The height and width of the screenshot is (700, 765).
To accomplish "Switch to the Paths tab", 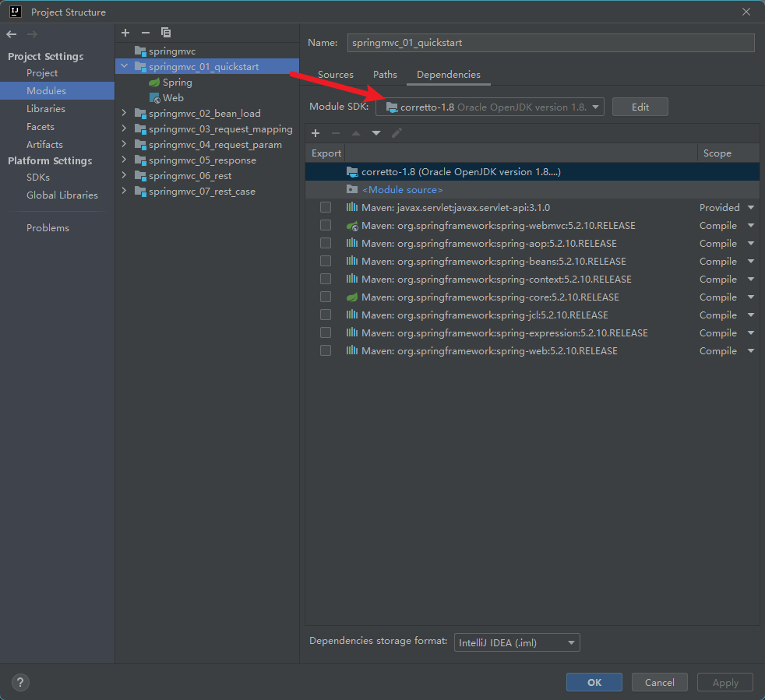I will (x=385, y=75).
